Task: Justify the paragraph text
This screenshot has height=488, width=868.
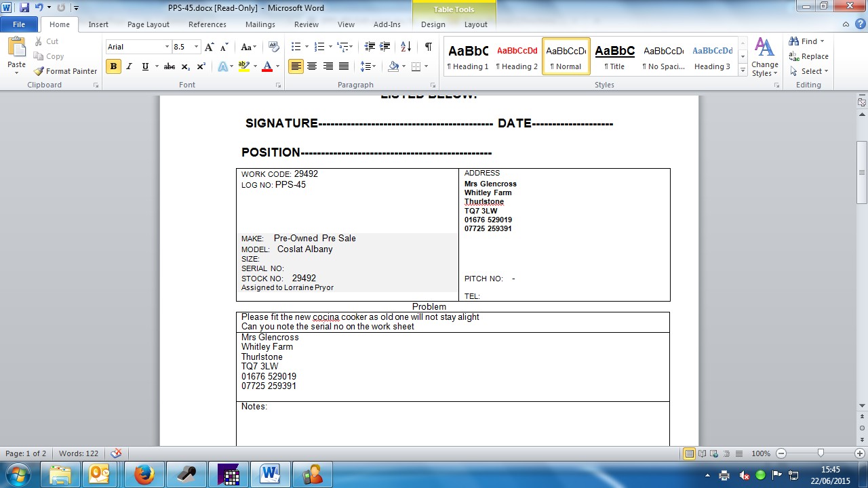Action: (344, 66)
